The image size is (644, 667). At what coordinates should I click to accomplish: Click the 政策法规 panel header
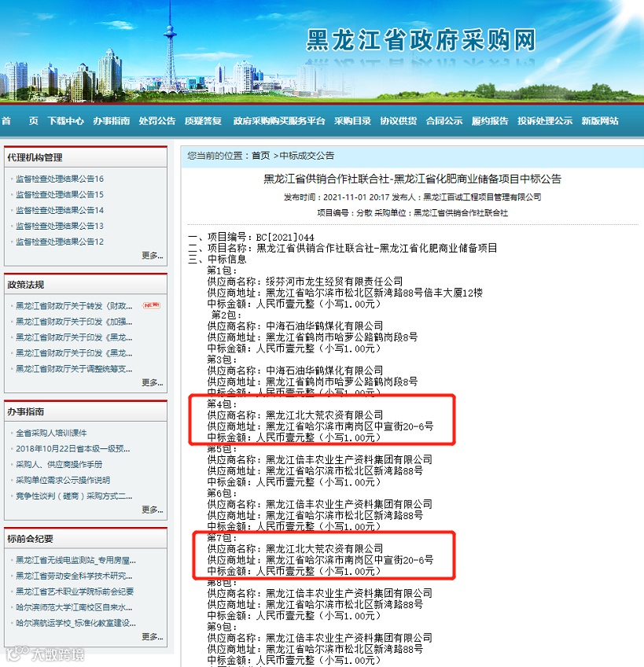click(x=86, y=285)
